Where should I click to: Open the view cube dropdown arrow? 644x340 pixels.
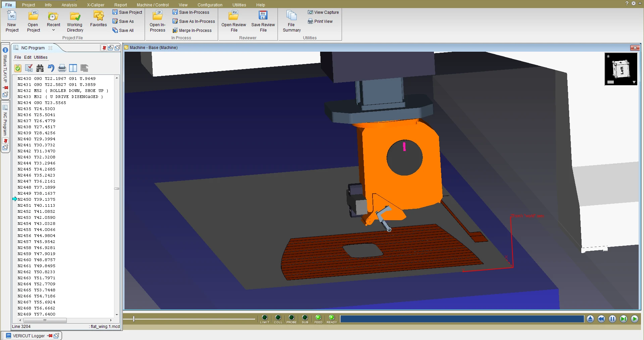(x=634, y=82)
